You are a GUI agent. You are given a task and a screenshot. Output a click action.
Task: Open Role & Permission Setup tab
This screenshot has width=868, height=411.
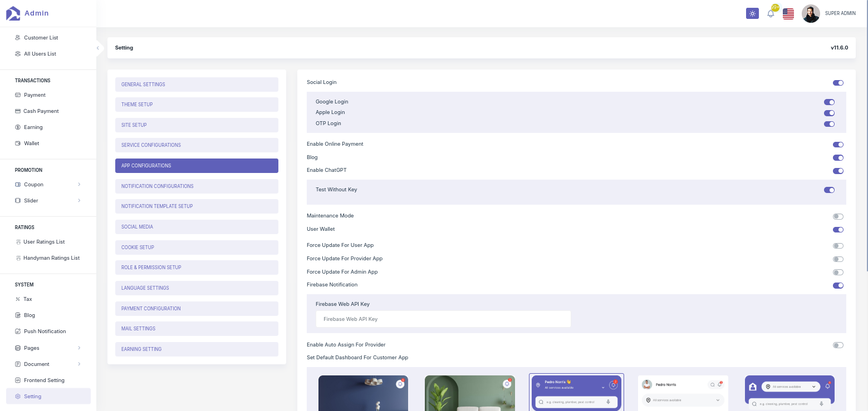click(197, 268)
